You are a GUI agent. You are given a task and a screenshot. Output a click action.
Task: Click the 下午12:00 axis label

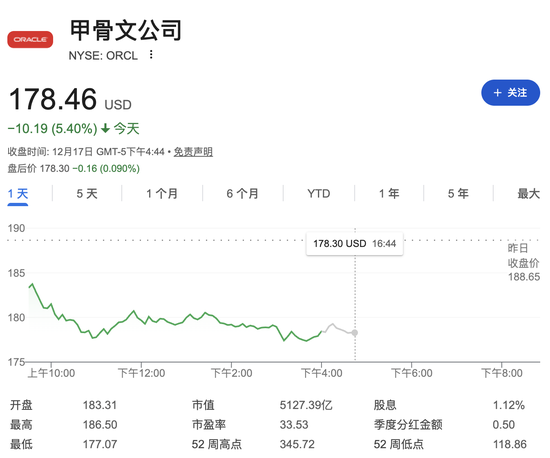[x=141, y=373]
